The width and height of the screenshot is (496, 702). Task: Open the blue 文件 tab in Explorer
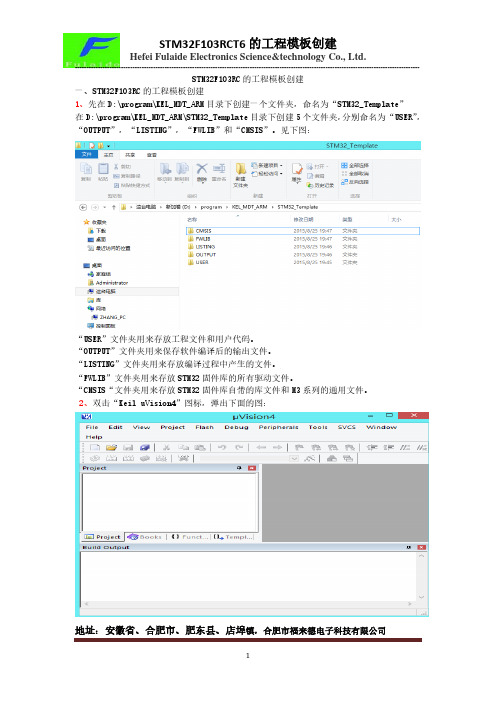tap(86, 154)
